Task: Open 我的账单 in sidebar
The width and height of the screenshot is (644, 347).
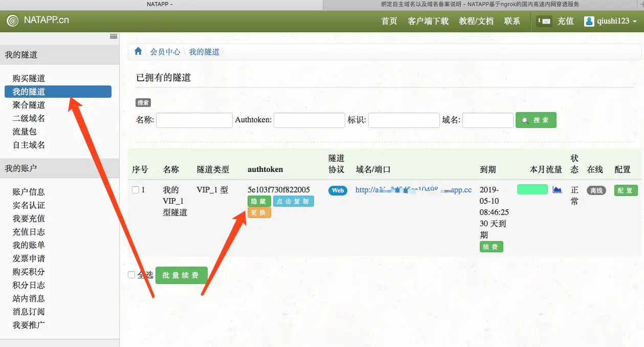Action: [x=29, y=245]
